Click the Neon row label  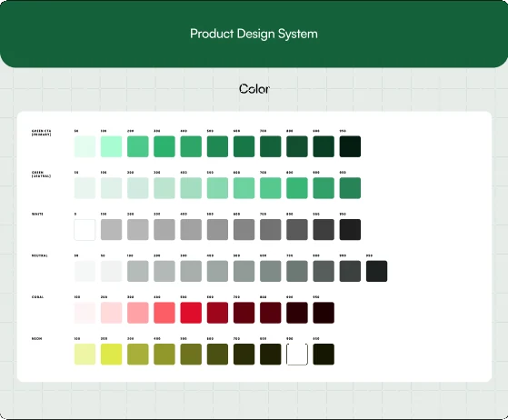(37, 339)
